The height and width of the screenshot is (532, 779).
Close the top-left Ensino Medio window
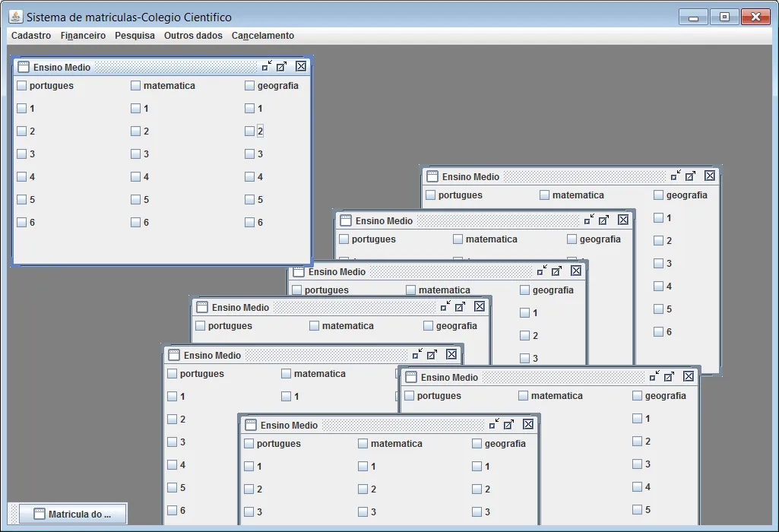pyautogui.click(x=300, y=66)
